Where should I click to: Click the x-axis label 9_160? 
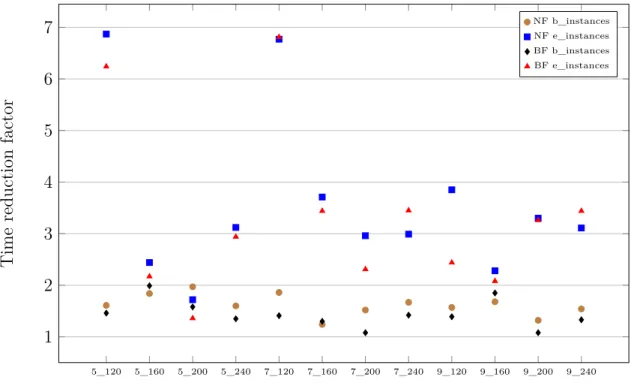click(x=495, y=372)
